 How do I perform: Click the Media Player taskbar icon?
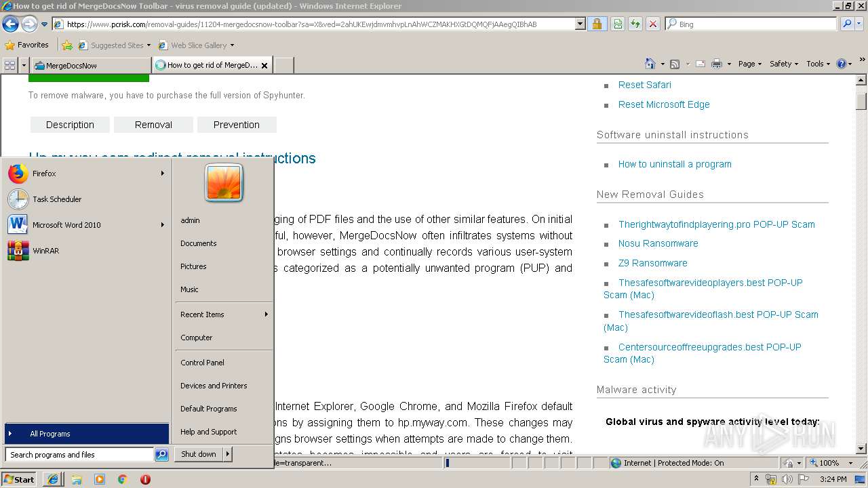point(100,479)
